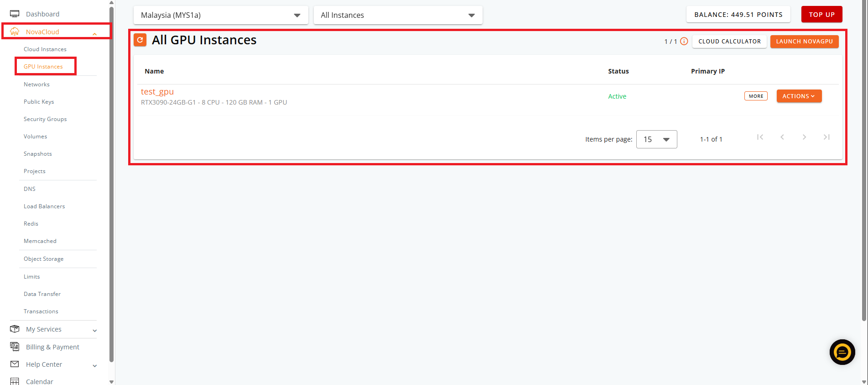This screenshot has width=868, height=385.
Task: Open Data Transfer in sidebar
Action: [x=42, y=294]
